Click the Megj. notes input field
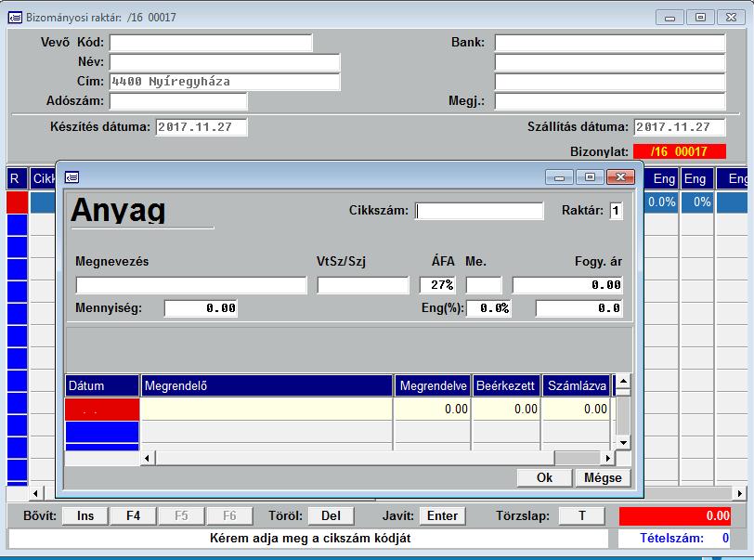This screenshot has height=560, width=754. tap(610, 101)
